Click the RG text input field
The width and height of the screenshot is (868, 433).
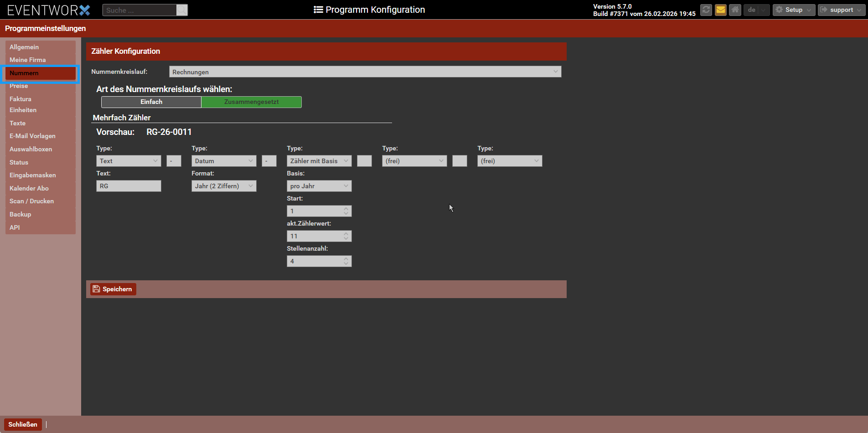(x=129, y=186)
